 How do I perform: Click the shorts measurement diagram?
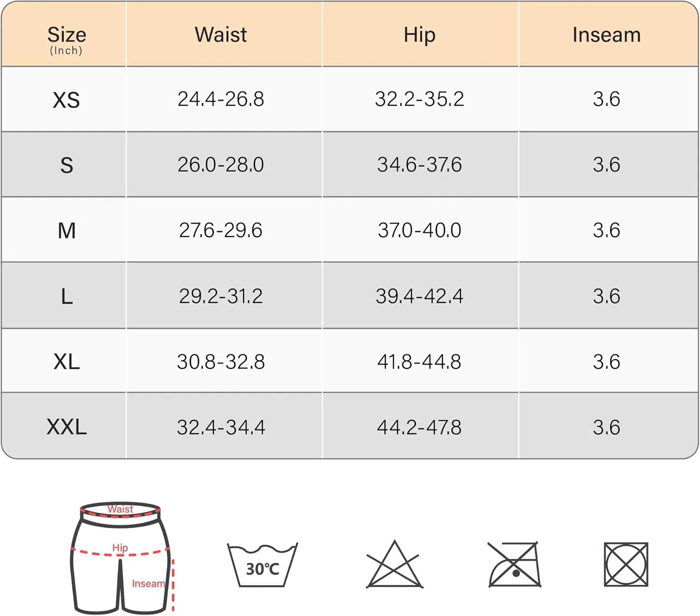[122, 558]
